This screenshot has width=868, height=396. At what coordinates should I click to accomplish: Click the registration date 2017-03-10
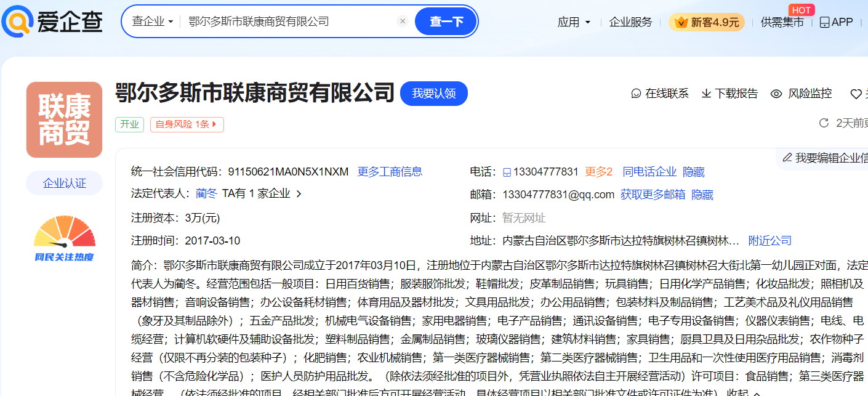[x=212, y=241]
